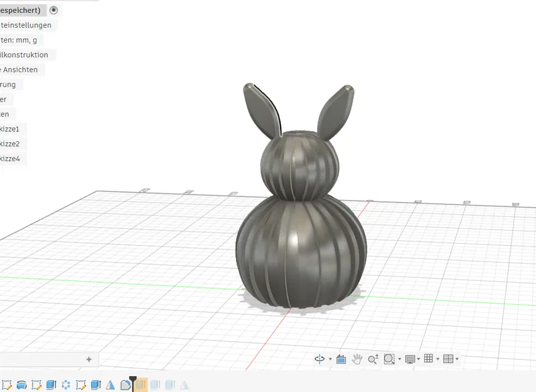Toggle visibility of Skizze2

[9, 144]
